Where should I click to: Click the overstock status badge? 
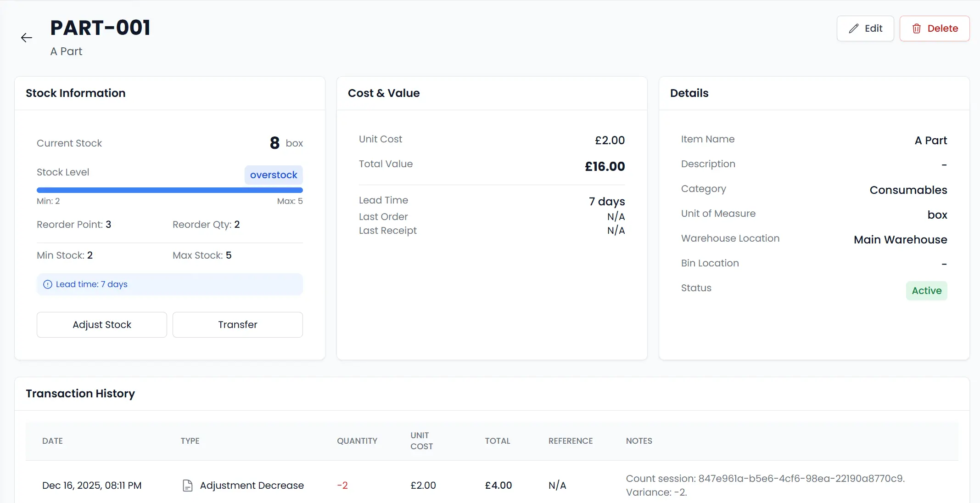(x=273, y=175)
